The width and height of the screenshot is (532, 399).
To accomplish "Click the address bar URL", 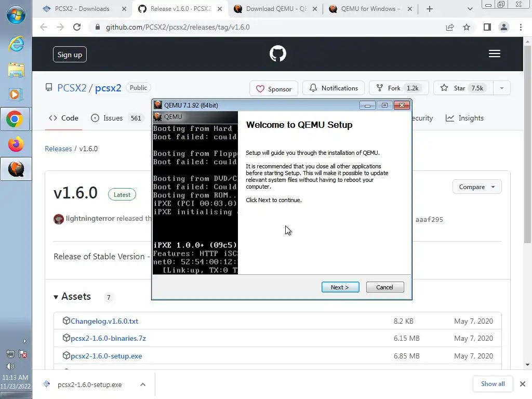I will (178, 27).
